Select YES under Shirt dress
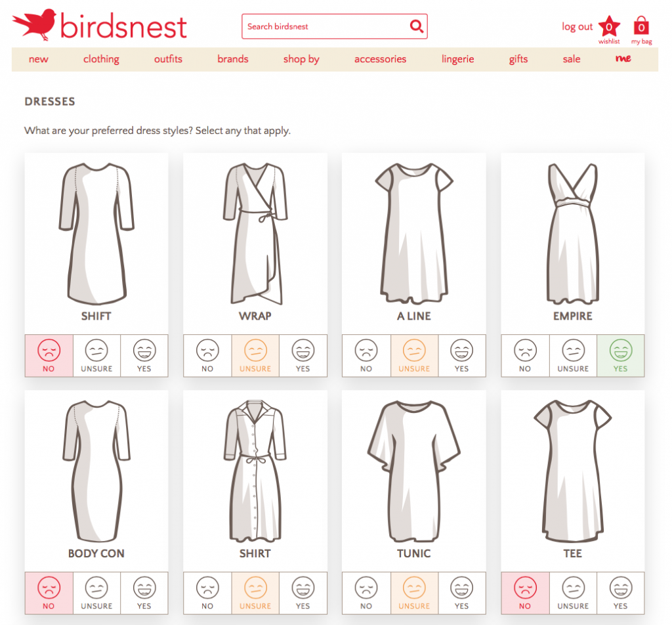 tap(303, 593)
